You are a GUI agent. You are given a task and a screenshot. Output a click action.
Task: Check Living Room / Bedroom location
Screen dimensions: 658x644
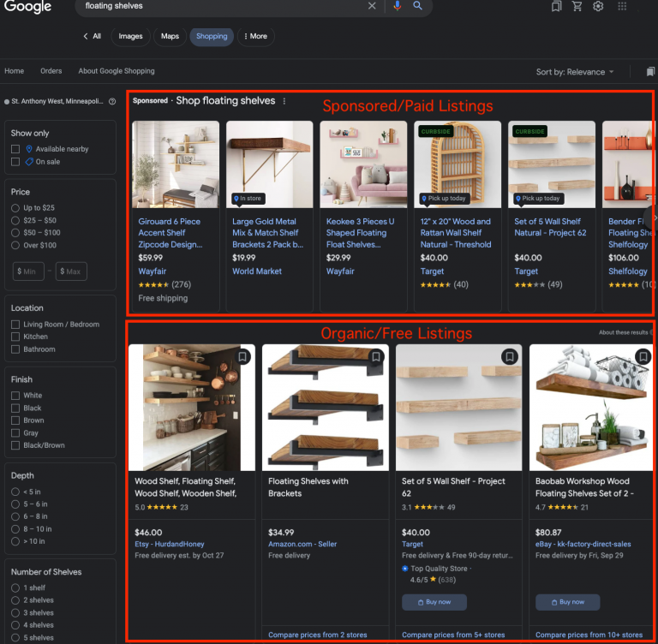(15, 325)
